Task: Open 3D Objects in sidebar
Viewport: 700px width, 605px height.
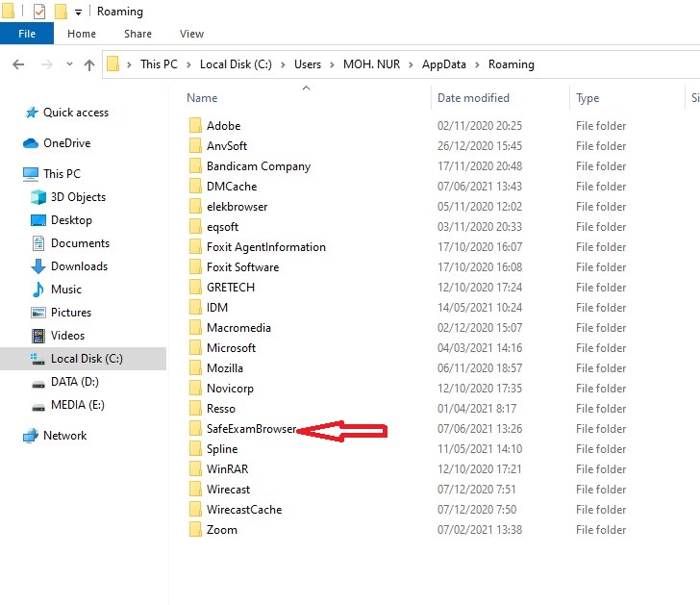Action: click(78, 197)
